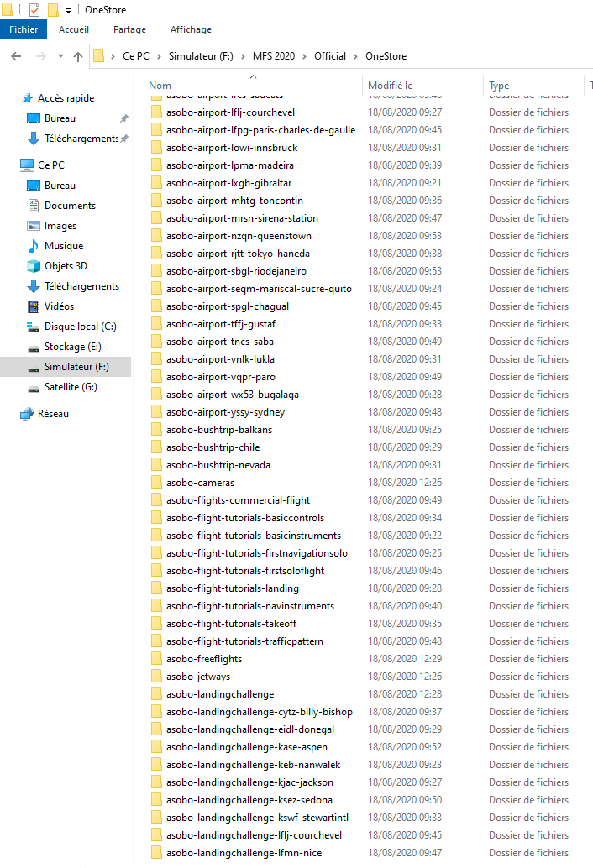Select the asobo-flight-tutorials-takeoff folder name
Image resolution: width=593 pixels, height=868 pixels.
click(x=232, y=624)
